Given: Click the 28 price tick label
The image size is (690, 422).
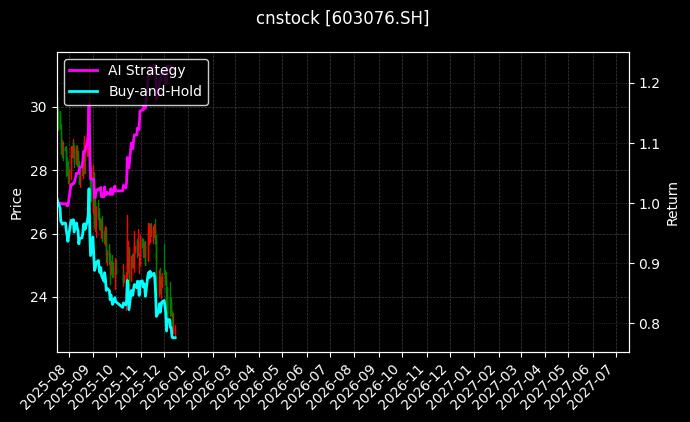Looking at the screenshot, I should pyautogui.click(x=38, y=170).
